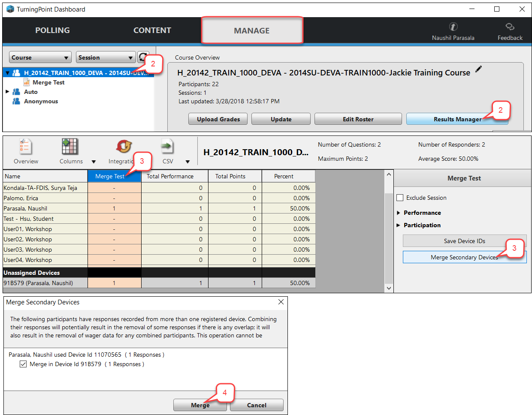Screen dimensions: 532x415
Task: Click the CSV export icon
Action: (167, 147)
